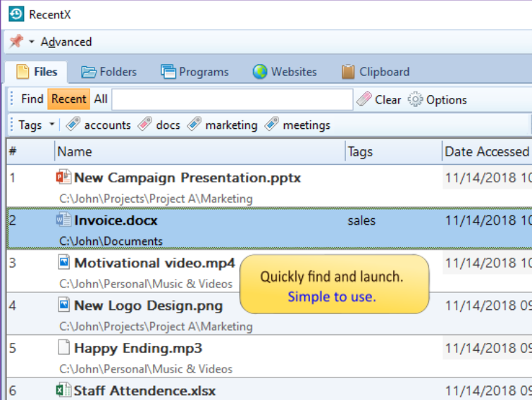Click the Clear eraser icon
Viewport: 532px width, 400px height.
coord(364,99)
